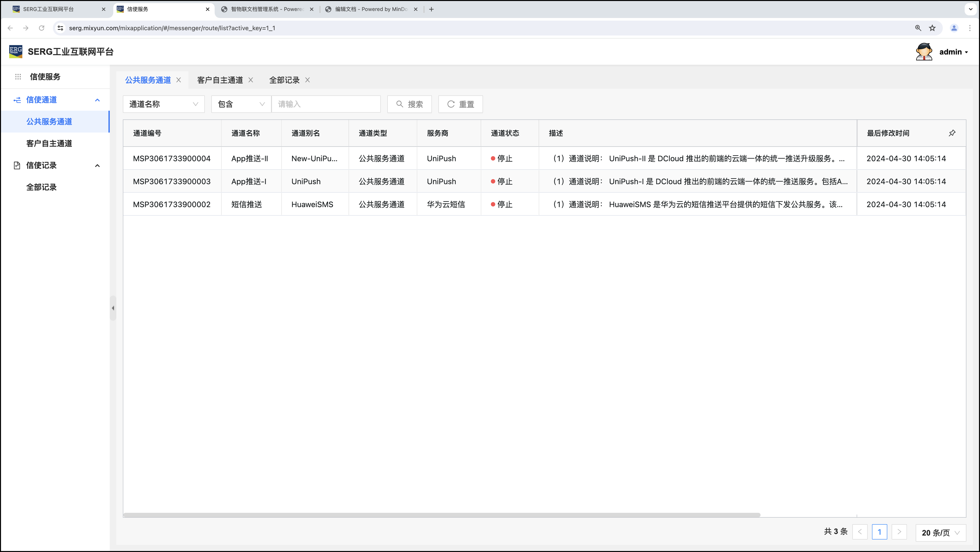980x552 pixels.
Task: Open the 20 条/页 page size dropdown
Action: click(x=940, y=532)
